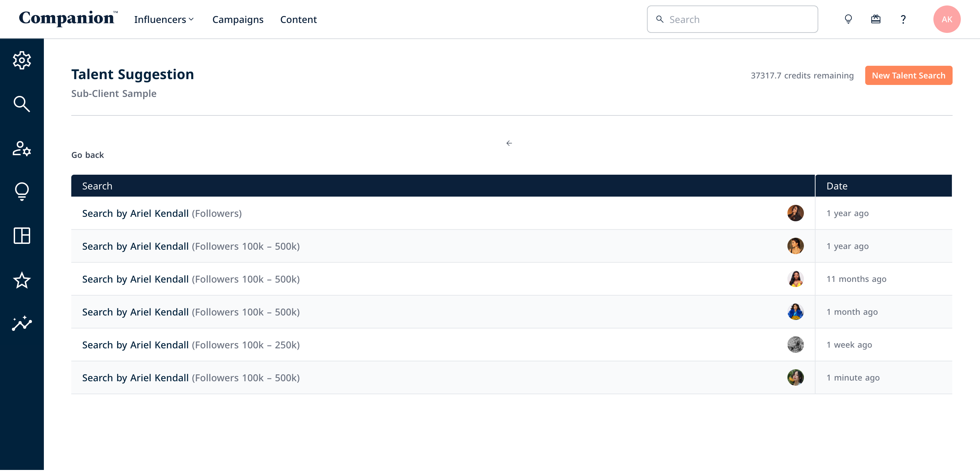The height and width of the screenshot is (472, 980).
Task: Open the Followers 100k – 250k search row
Action: coord(191,345)
